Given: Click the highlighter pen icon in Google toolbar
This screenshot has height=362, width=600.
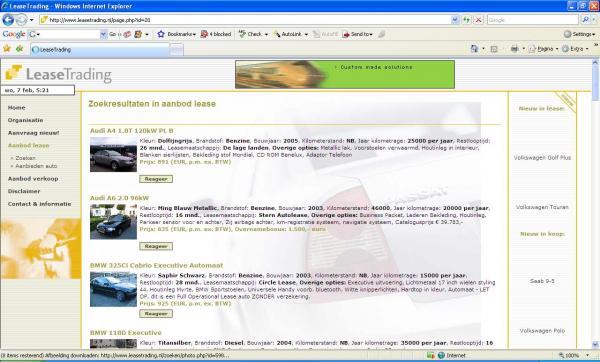Looking at the screenshot, I should pyautogui.click(x=381, y=34).
